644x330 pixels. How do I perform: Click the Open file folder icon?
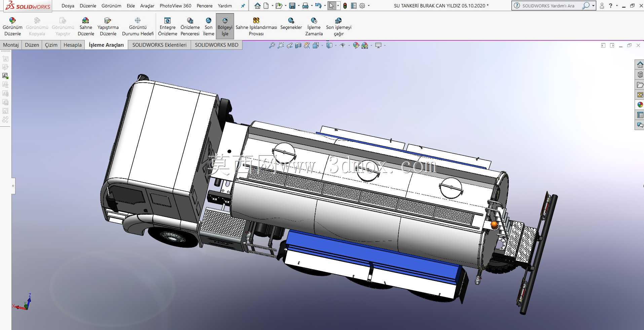pyautogui.click(x=278, y=6)
